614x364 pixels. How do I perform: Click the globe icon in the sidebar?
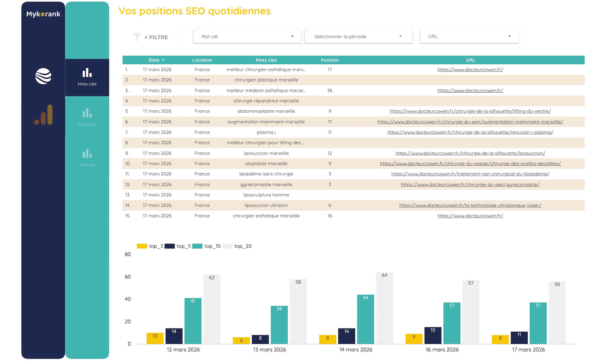[x=43, y=76]
